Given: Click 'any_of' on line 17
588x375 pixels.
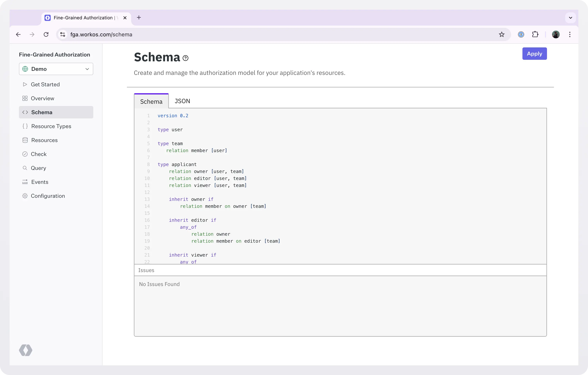Looking at the screenshot, I should pos(188,227).
